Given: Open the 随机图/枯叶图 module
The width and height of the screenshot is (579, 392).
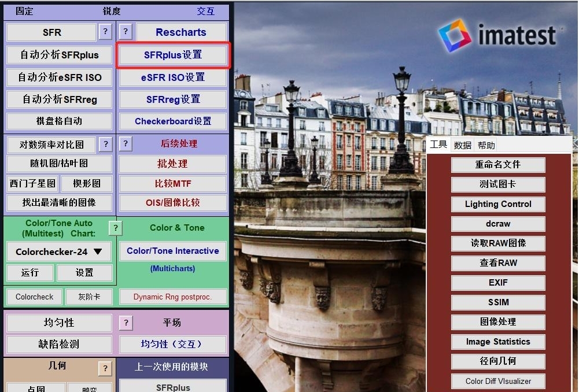Looking at the screenshot, I should coord(59,164).
